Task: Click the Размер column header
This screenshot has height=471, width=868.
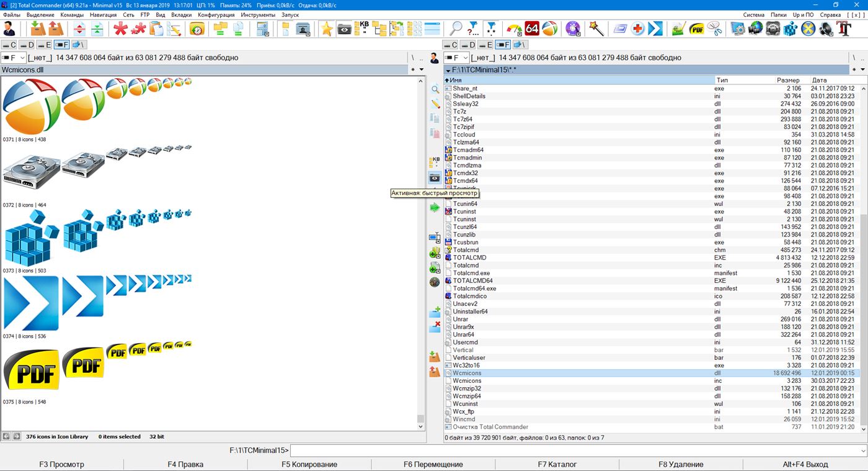Action: pos(788,80)
